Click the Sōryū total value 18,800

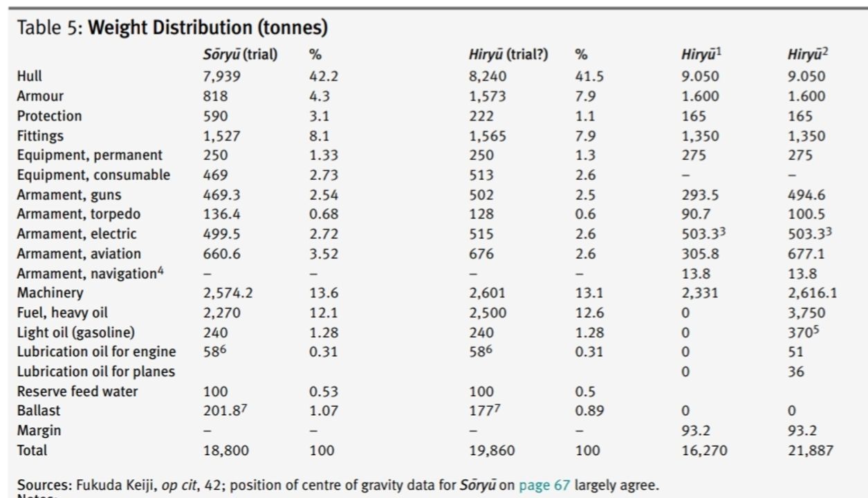(225, 450)
